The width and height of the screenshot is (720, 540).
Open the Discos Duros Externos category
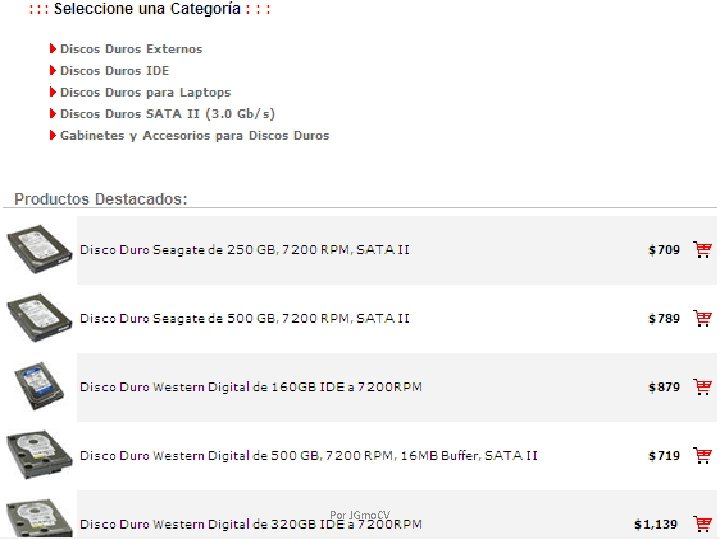(131, 49)
